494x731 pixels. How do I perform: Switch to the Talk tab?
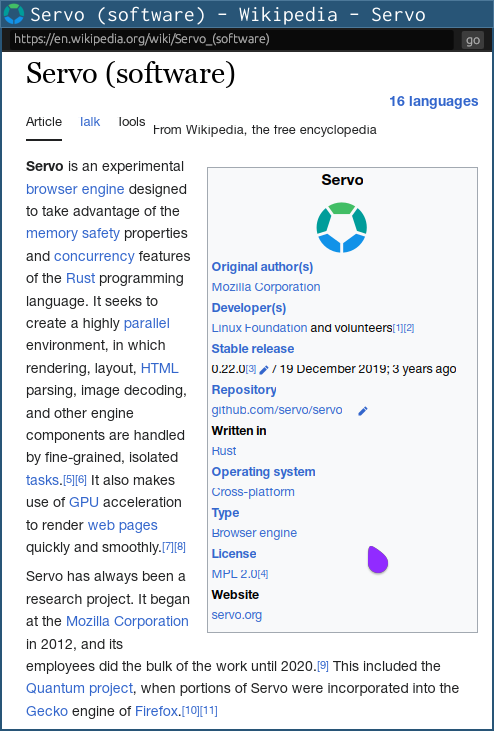tap(90, 122)
